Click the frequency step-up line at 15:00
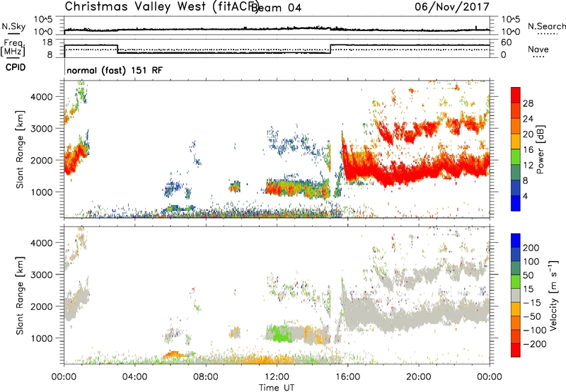The height and width of the screenshot is (392, 566). 330,49
